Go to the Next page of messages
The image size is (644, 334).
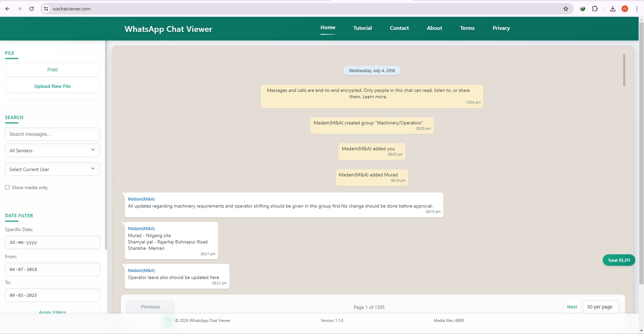click(572, 307)
